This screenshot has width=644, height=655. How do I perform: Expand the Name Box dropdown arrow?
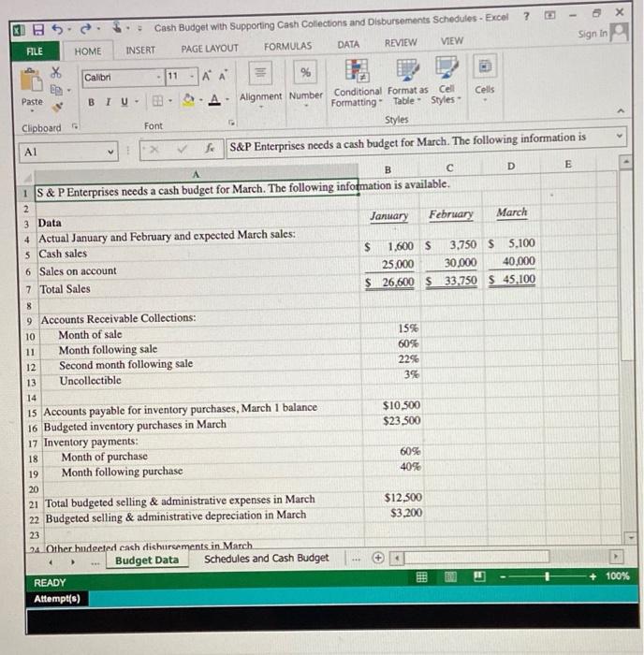coord(110,152)
